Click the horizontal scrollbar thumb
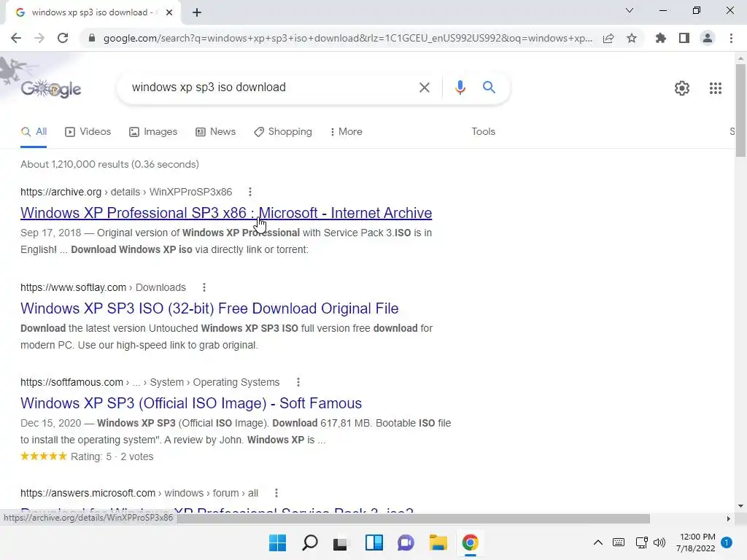Screen dimensions: 747x560 [x=414, y=518]
